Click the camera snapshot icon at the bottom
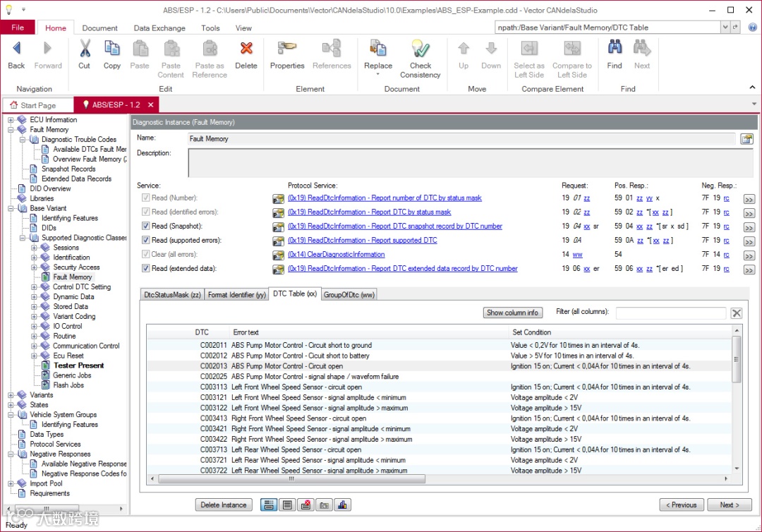The width and height of the screenshot is (762, 532). click(x=324, y=505)
